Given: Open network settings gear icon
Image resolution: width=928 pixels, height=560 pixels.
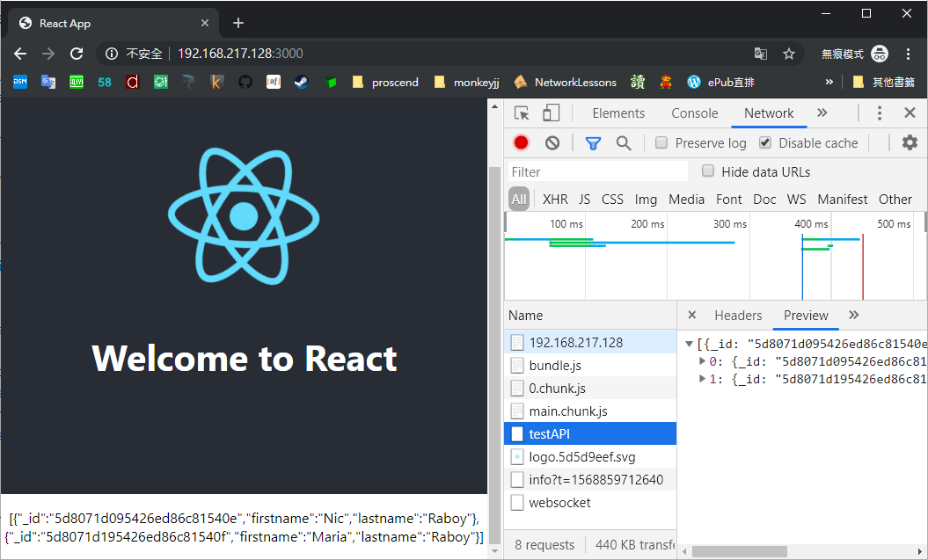Looking at the screenshot, I should tap(910, 142).
